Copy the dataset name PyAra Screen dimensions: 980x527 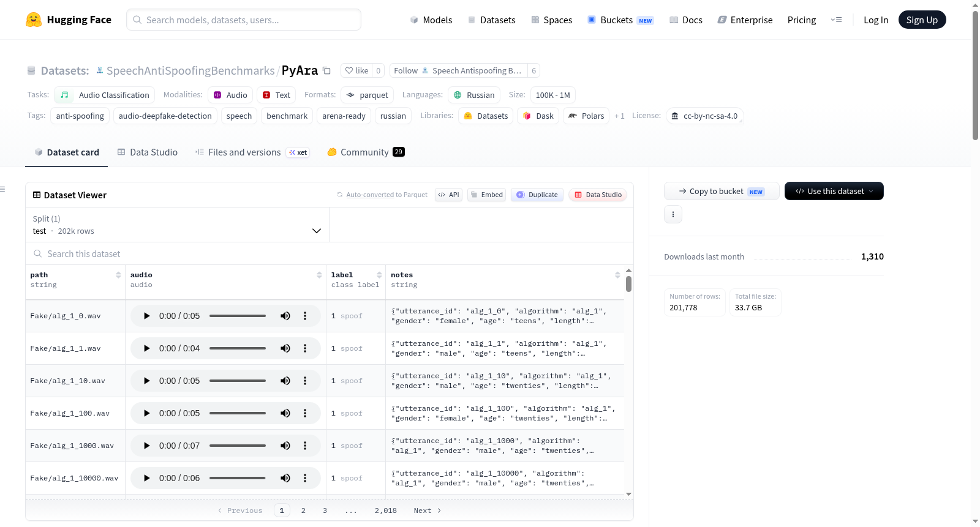click(x=327, y=70)
